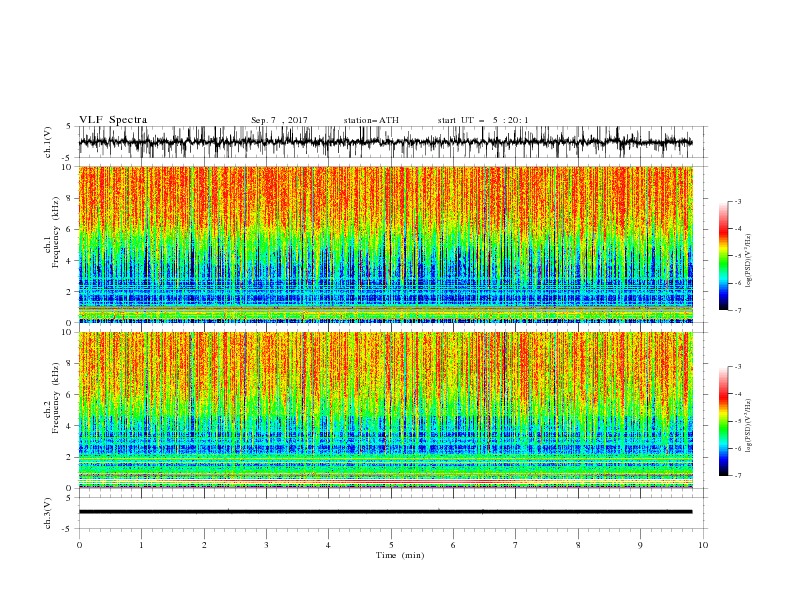Viewport: 792px width, 612px height.
Task: Click inside the ch.2 frequency spectrogram
Action: tap(385, 410)
